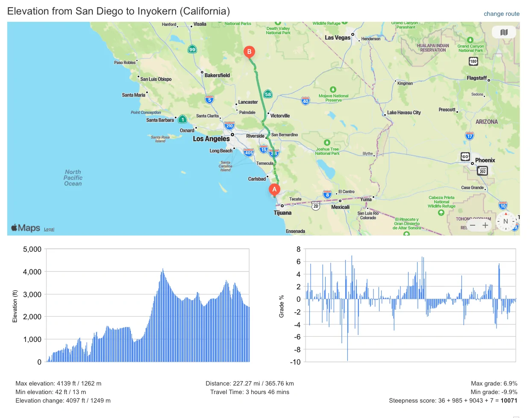Click the compass north indicator
Viewport: 532px width, 418px height.
coord(506,221)
